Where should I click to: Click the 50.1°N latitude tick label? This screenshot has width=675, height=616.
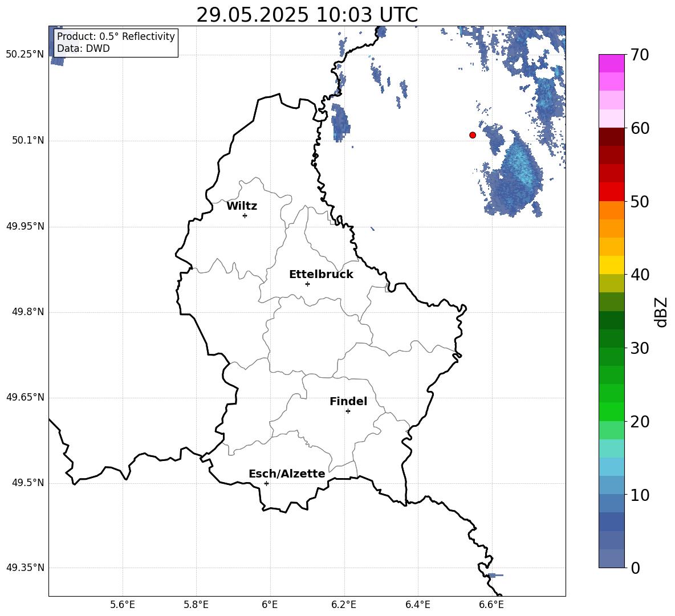(x=28, y=141)
